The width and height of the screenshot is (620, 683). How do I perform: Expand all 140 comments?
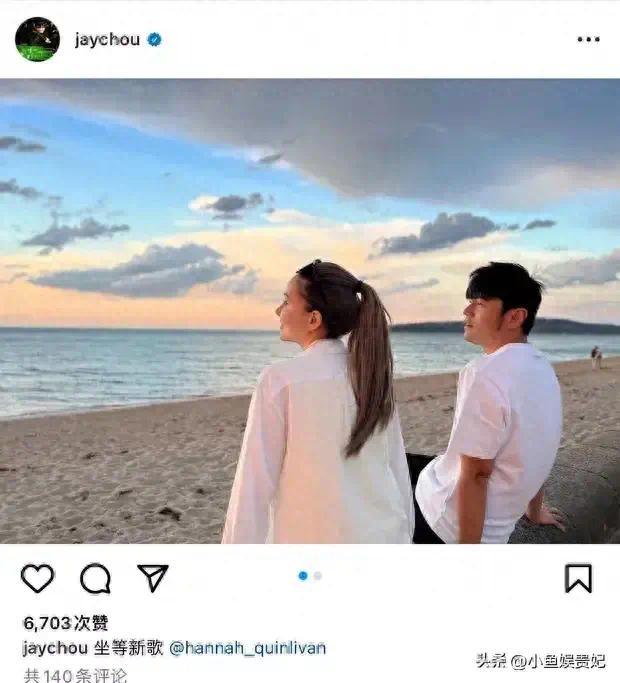75,675
